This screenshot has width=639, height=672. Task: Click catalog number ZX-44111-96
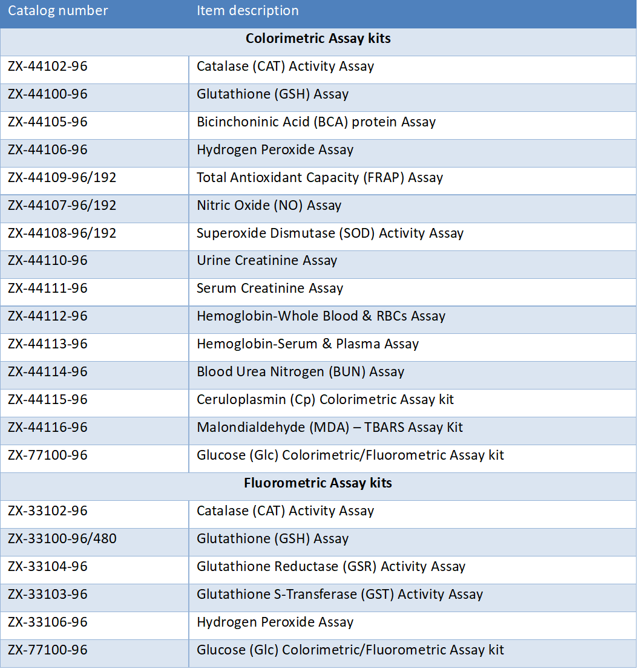tap(48, 289)
